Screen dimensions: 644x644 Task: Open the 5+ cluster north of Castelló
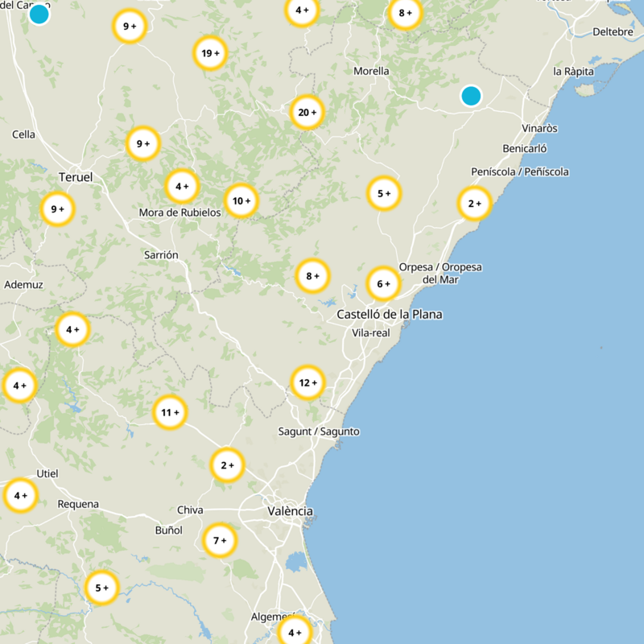384,193
